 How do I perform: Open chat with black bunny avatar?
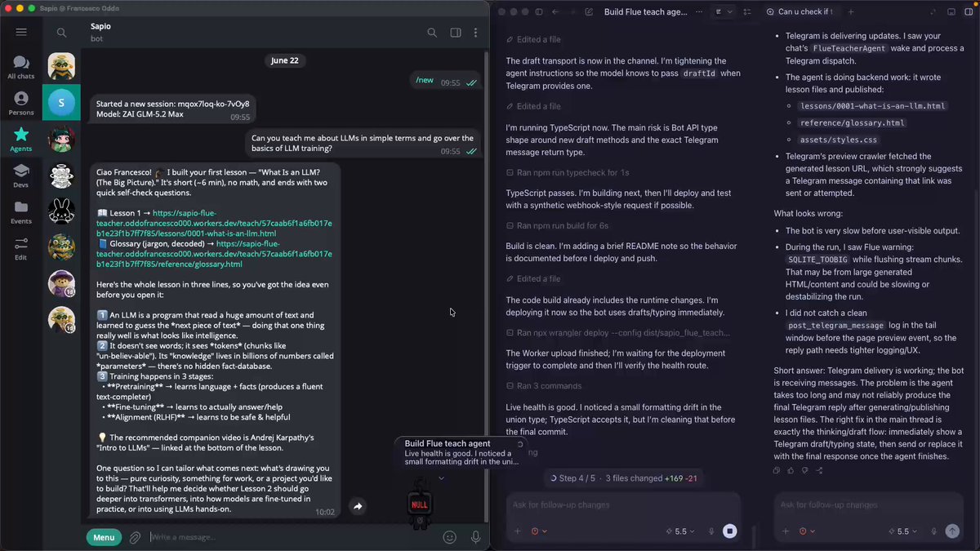61,211
